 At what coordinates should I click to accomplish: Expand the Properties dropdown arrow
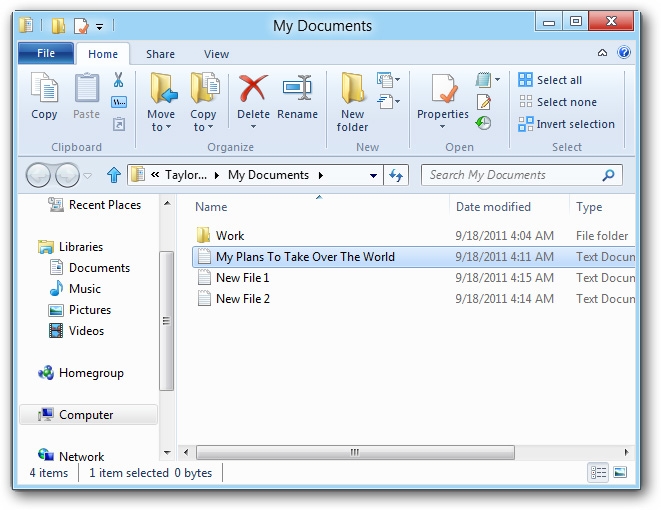point(443,126)
